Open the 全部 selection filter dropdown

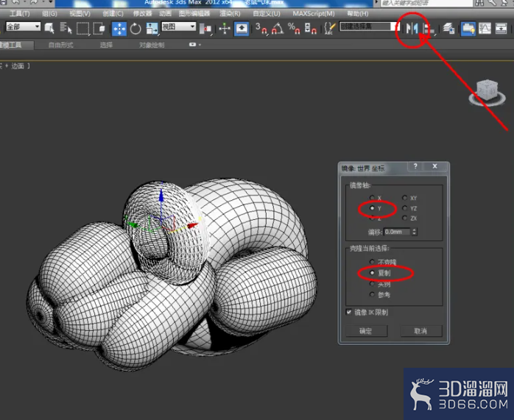tap(23, 26)
